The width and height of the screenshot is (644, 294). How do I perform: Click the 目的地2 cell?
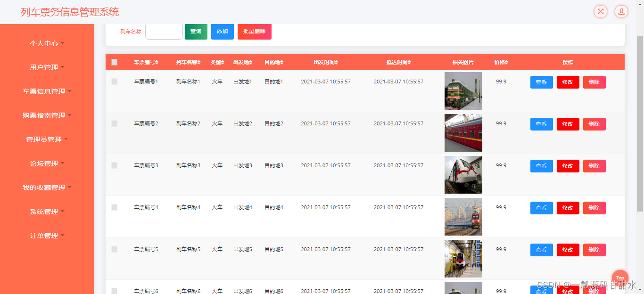[274, 123]
